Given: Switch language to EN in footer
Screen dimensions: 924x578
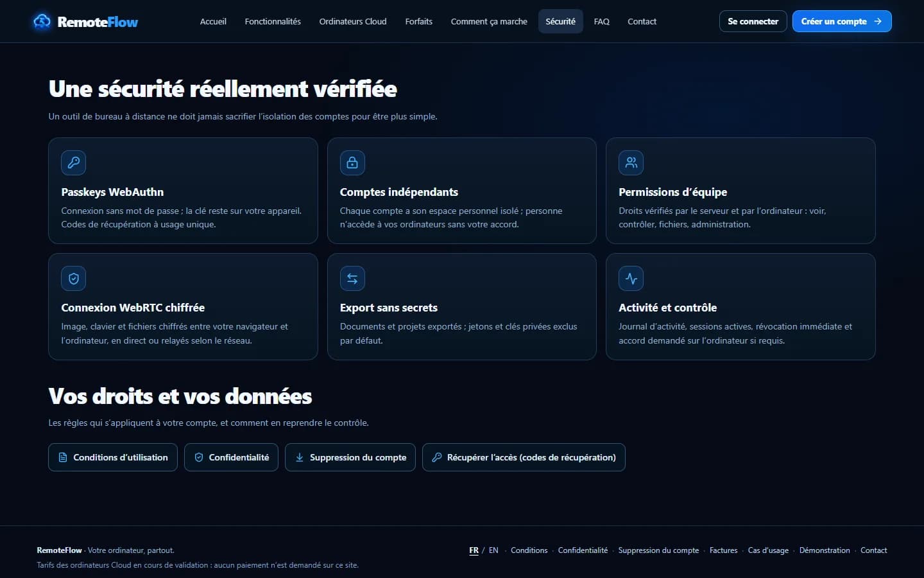Looking at the screenshot, I should click(x=493, y=550).
